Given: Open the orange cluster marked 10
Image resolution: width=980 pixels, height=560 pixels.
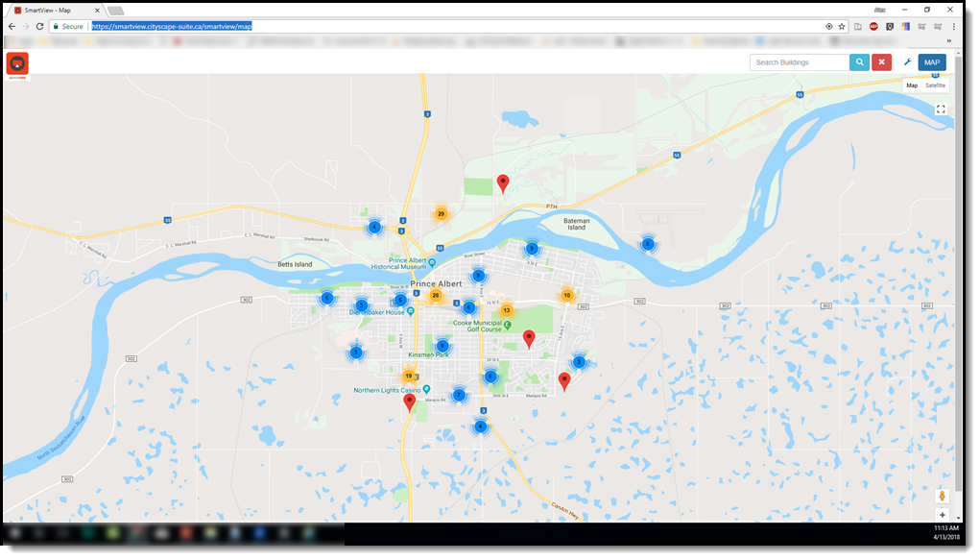Looking at the screenshot, I should pos(567,295).
